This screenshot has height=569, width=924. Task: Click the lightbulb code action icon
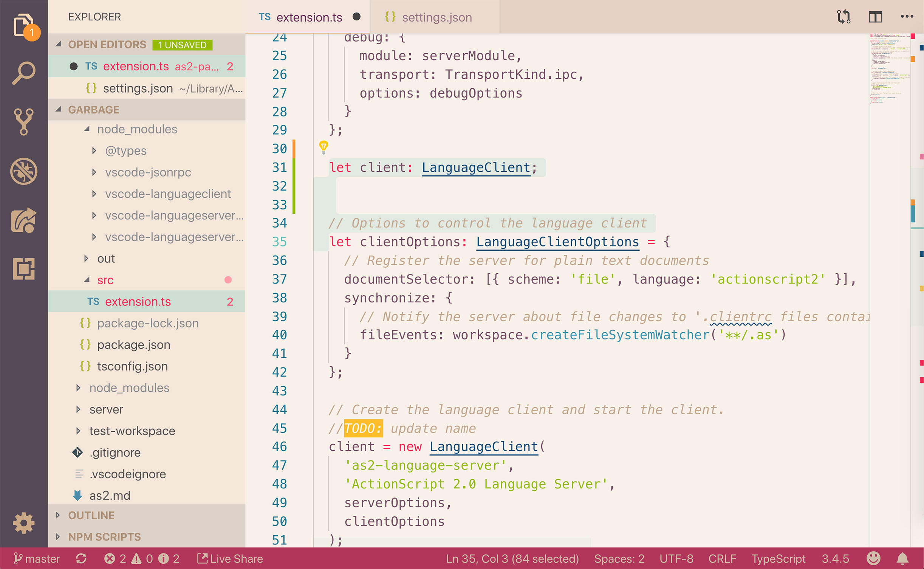(x=323, y=147)
